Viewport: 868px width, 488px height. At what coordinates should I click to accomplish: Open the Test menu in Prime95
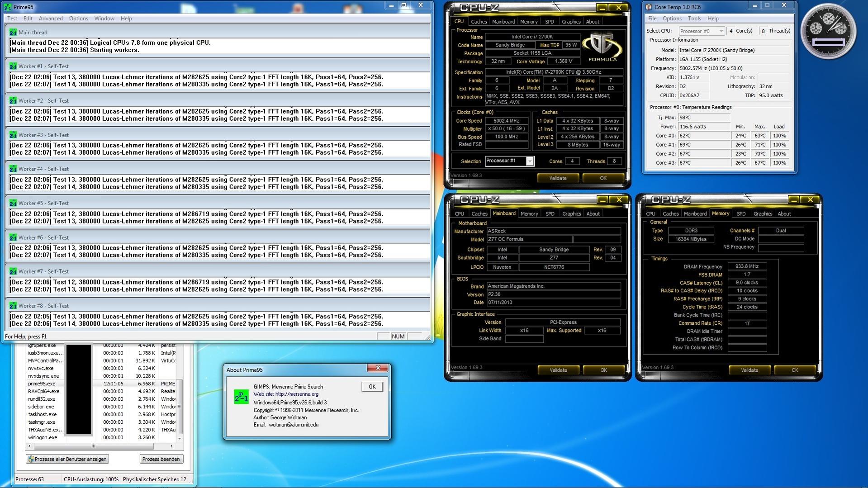coord(12,19)
